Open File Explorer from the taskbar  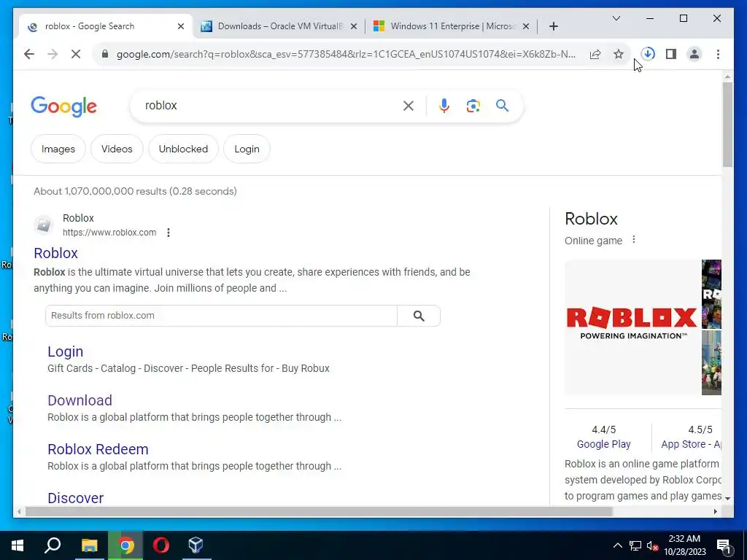[x=89, y=545]
